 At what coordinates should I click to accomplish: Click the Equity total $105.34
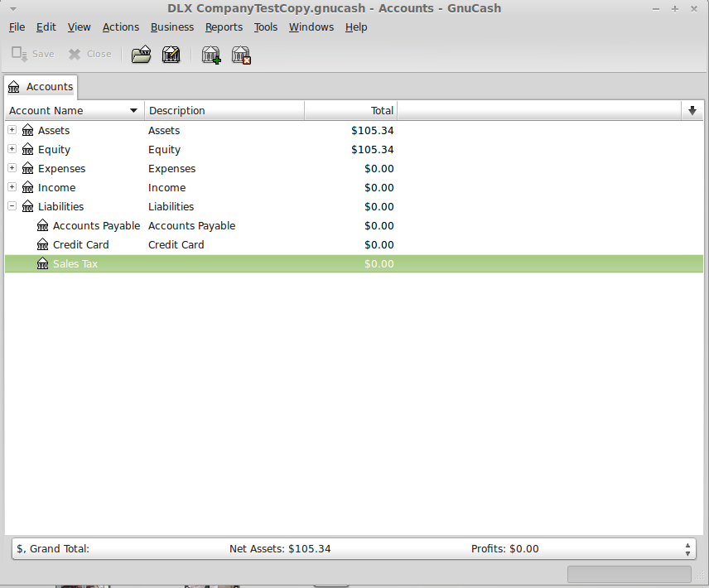372,150
